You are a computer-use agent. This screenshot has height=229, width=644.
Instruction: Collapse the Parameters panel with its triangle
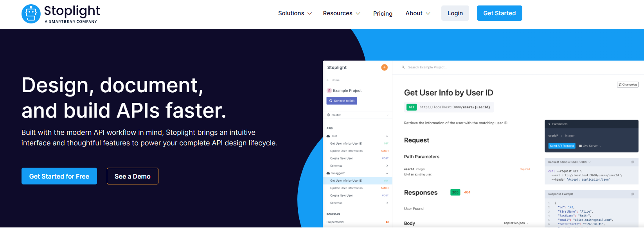[x=549, y=124]
